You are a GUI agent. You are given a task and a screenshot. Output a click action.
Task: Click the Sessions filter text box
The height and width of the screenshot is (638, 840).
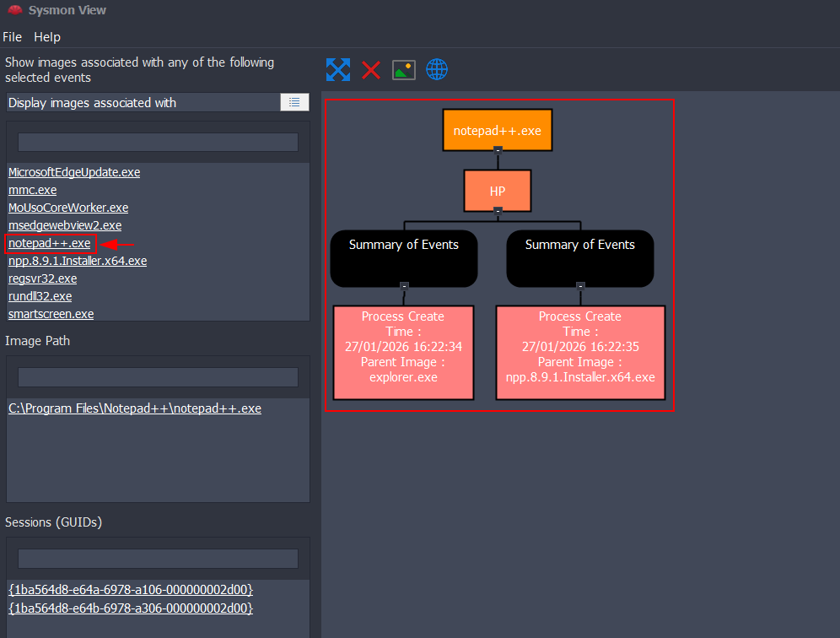pos(158,559)
